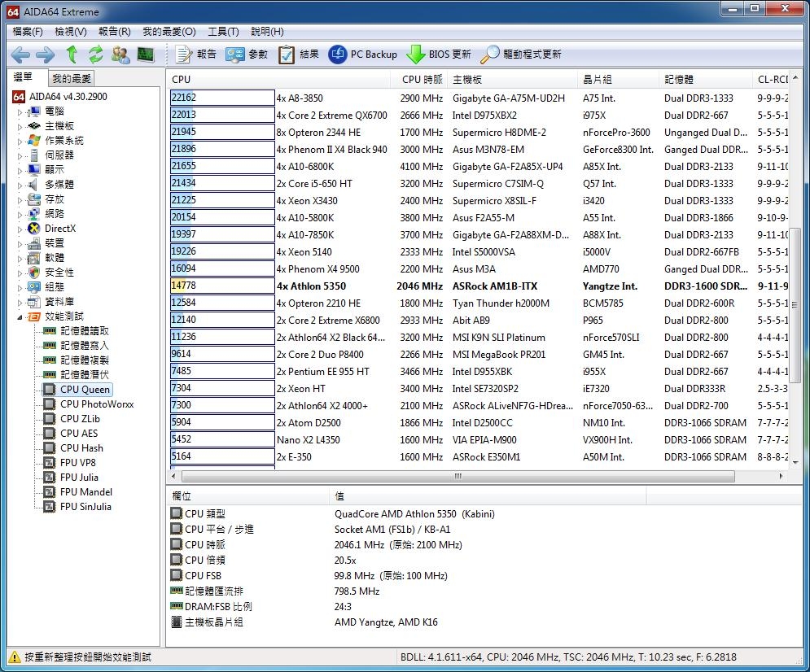Select the CPU Queen benchmark
The width and height of the screenshot is (810, 672).
(x=77, y=389)
